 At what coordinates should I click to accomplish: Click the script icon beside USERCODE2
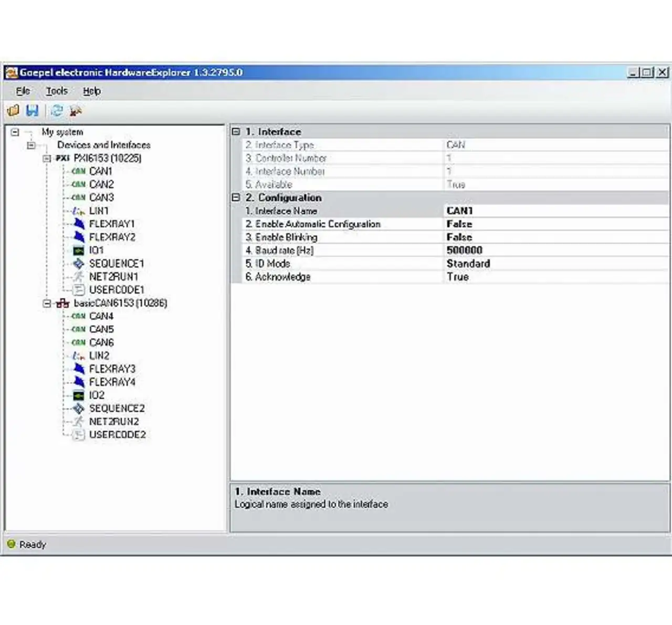tap(79, 435)
